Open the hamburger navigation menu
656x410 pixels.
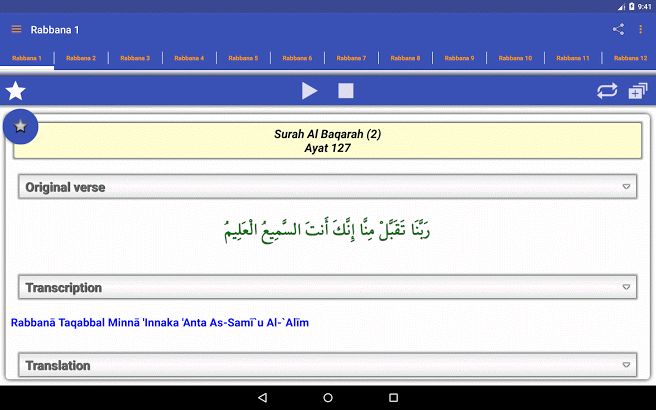pyautogui.click(x=16, y=29)
